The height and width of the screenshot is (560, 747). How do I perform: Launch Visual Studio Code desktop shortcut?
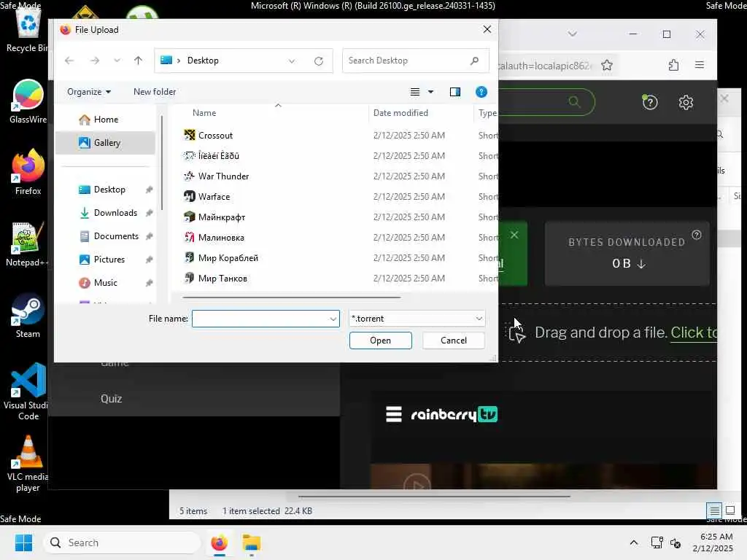(x=28, y=392)
